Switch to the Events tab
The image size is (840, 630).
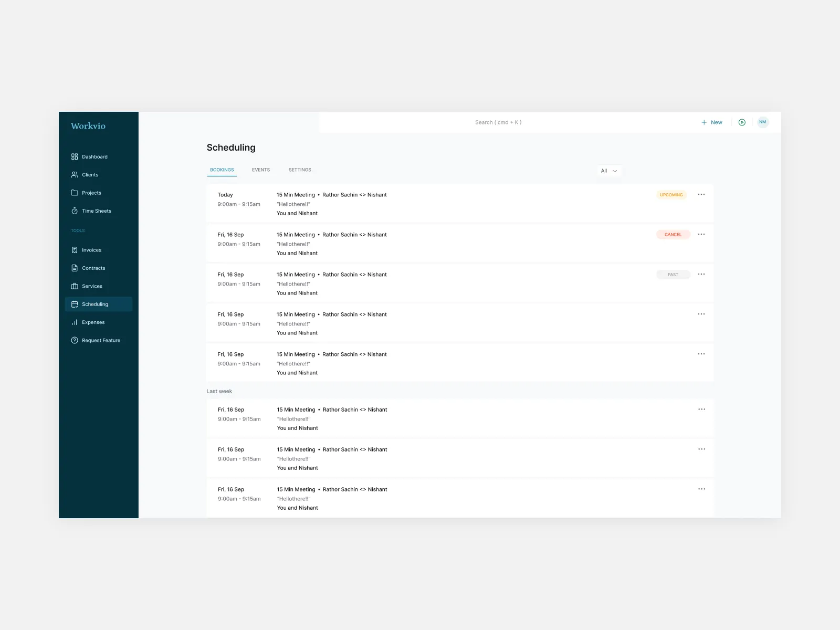click(261, 170)
